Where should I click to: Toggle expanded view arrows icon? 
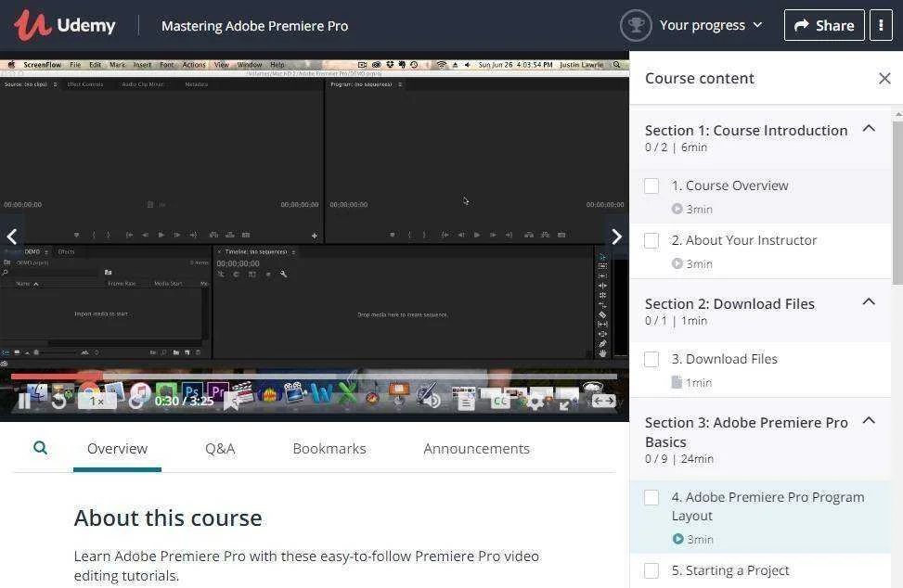(x=603, y=402)
